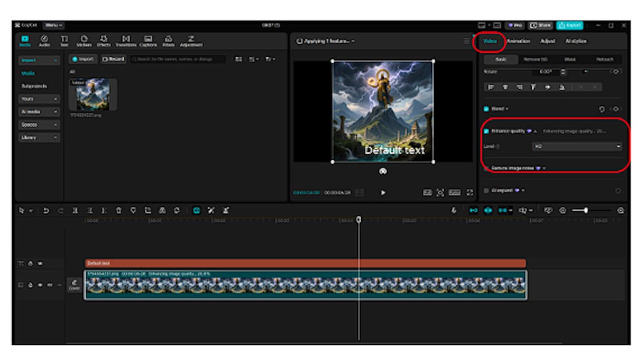Expand the Import sidebar dropdown
Viewport: 644px width, 362px height.
pyautogui.click(x=39, y=60)
